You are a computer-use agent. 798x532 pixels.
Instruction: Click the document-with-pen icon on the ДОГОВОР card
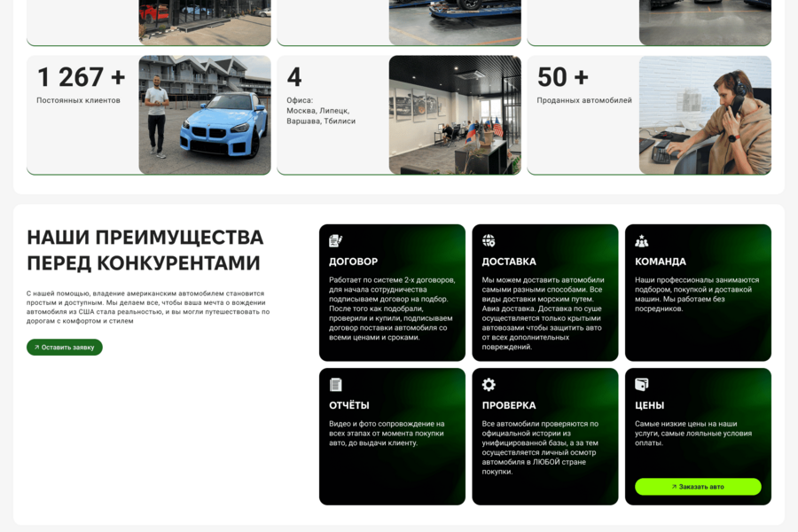tap(335, 239)
